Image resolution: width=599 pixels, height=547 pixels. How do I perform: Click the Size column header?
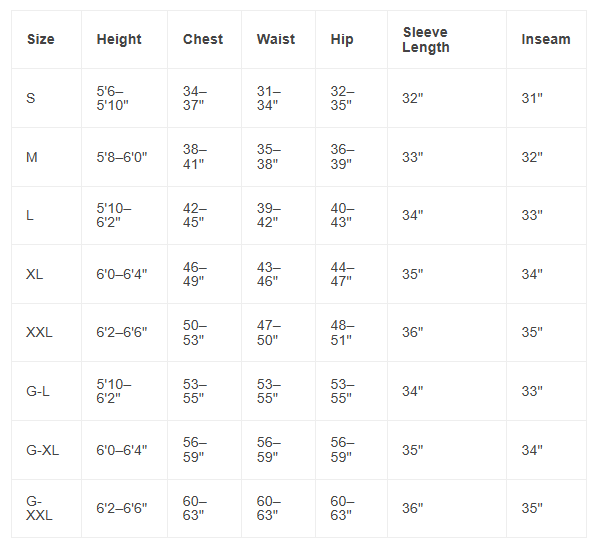(40, 39)
